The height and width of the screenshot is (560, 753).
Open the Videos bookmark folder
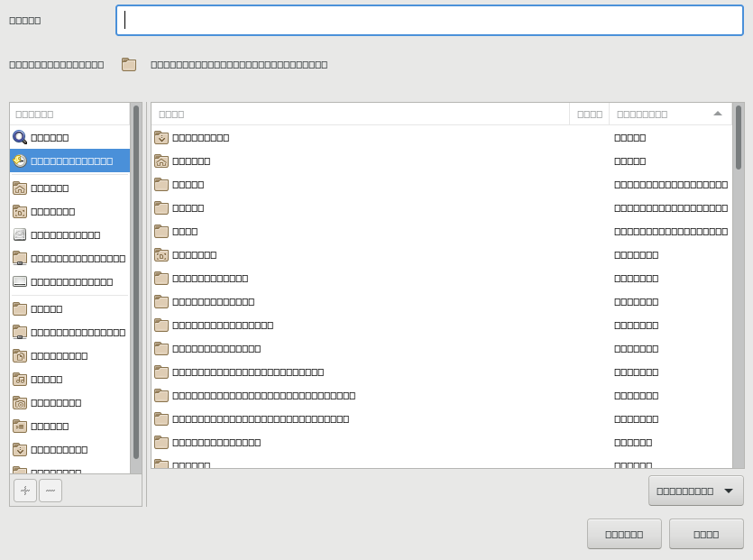69,426
